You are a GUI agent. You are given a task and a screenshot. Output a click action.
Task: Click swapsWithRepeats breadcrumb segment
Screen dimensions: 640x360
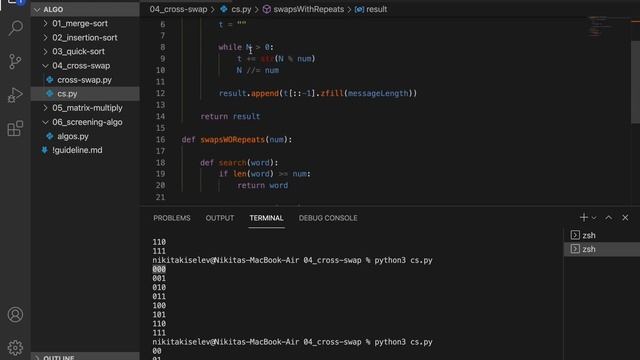pos(309,9)
